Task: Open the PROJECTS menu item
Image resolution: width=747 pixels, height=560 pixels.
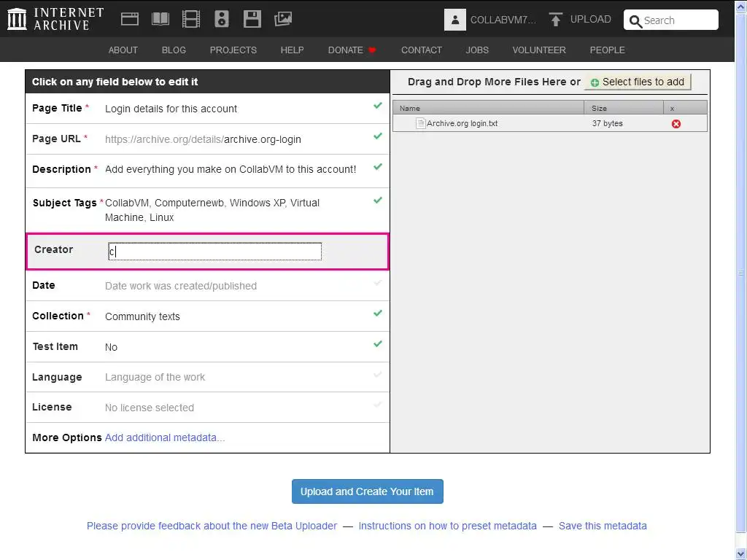Action: (233, 50)
